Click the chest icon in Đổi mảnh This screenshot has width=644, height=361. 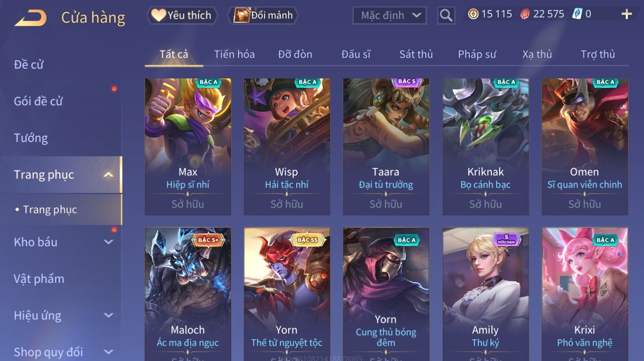(x=241, y=15)
